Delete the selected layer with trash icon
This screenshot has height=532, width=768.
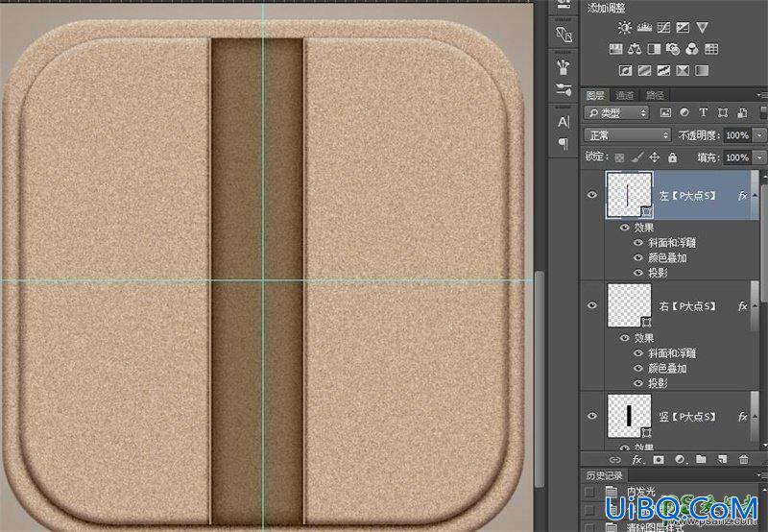743,460
